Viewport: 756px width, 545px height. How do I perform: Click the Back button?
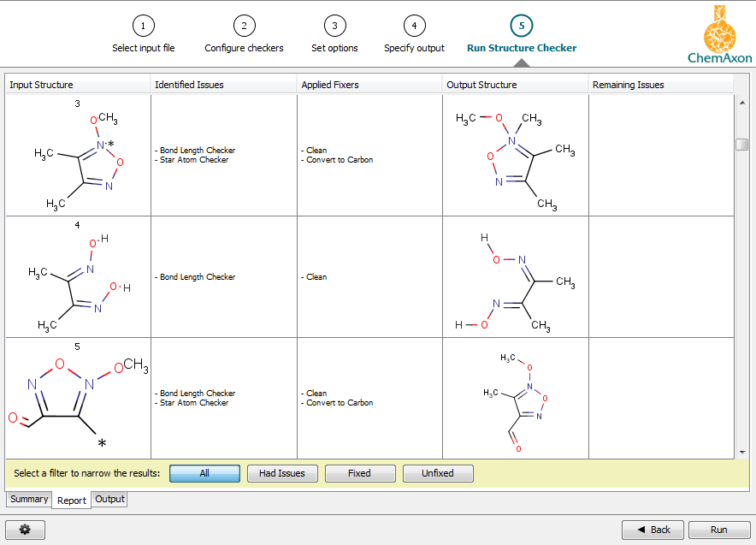point(653,529)
